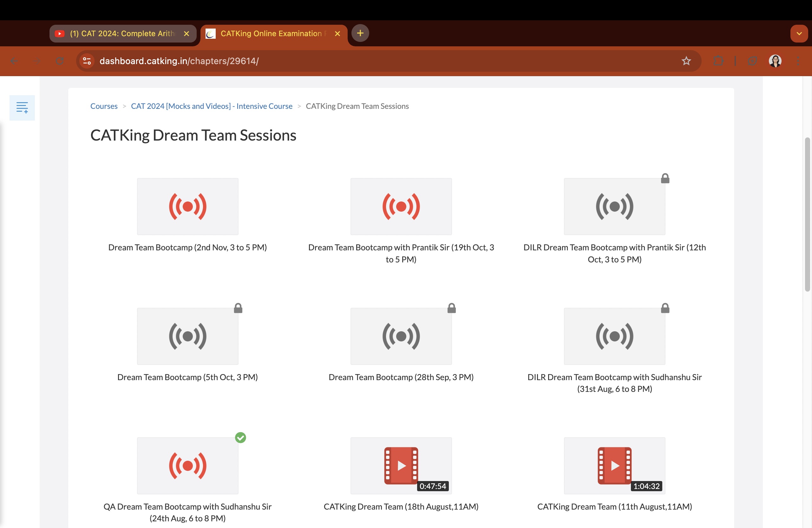Go to Courses breadcrumb link

(x=104, y=106)
